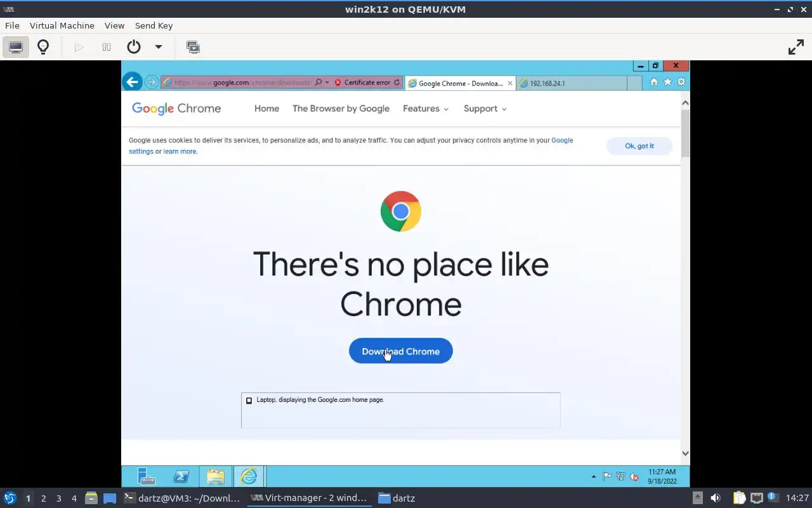Click the power Shut Down icon
This screenshot has height=508, width=812.
tap(133, 47)
